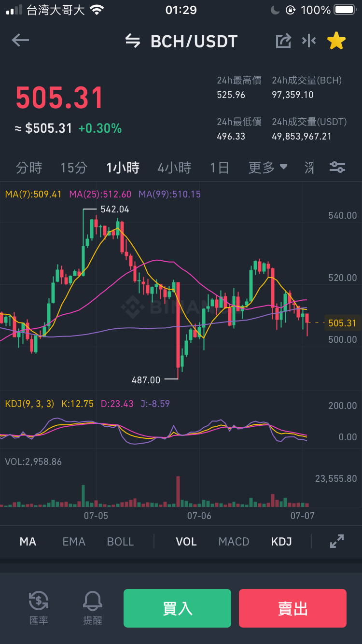The width and height of the screenshot is (362, 644).
Task: Tap the green 買入 buy button
Action: 177,608
